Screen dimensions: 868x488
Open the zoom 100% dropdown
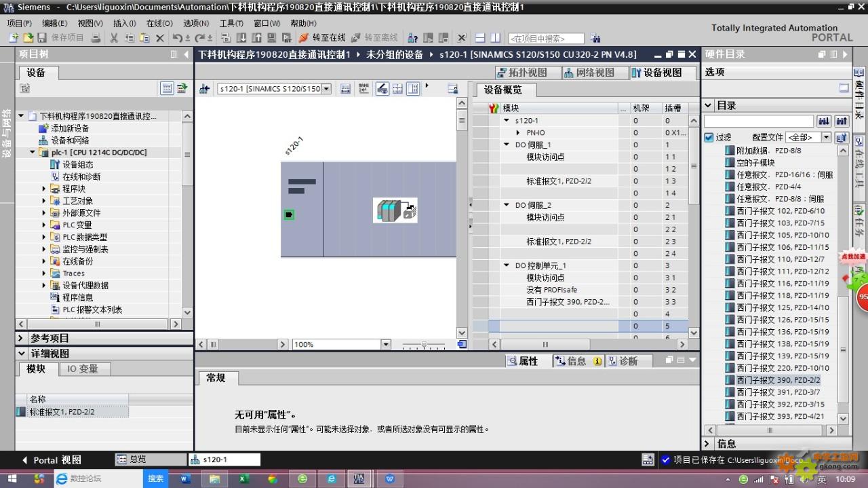(386, 345)
